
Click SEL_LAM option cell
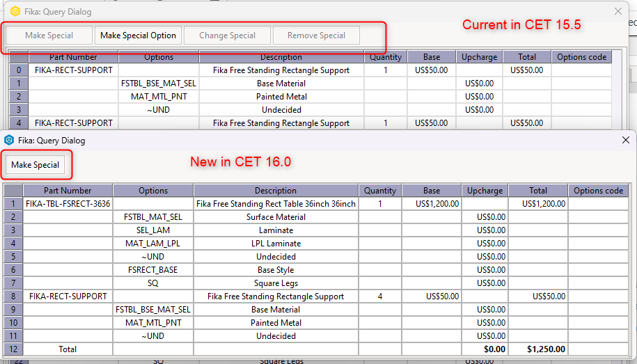click(x=153, y=230)
